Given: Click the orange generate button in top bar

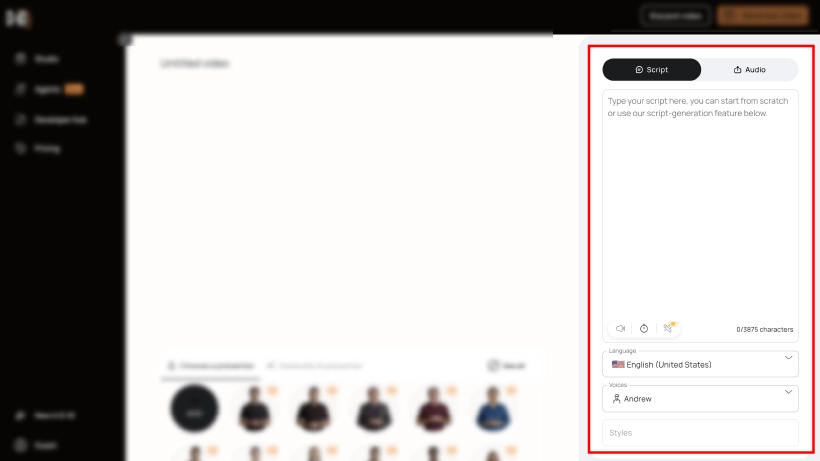Looking at the screenshot, I should 762,16.
